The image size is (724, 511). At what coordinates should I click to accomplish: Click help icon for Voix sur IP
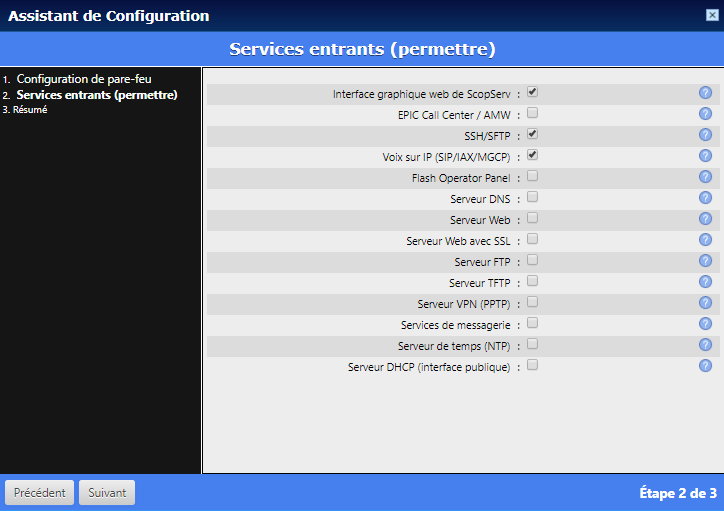click(x=705, y=156)
